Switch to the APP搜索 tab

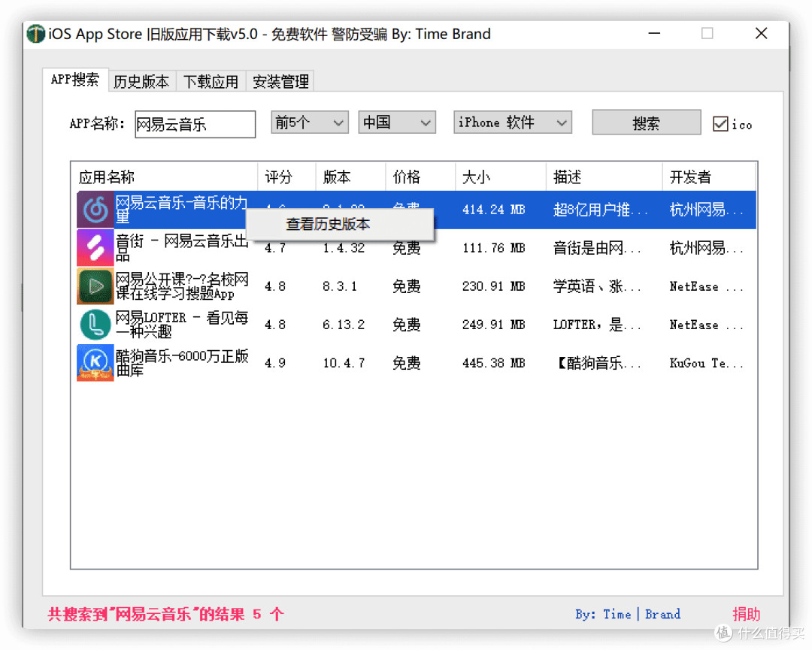pos(75,80)
